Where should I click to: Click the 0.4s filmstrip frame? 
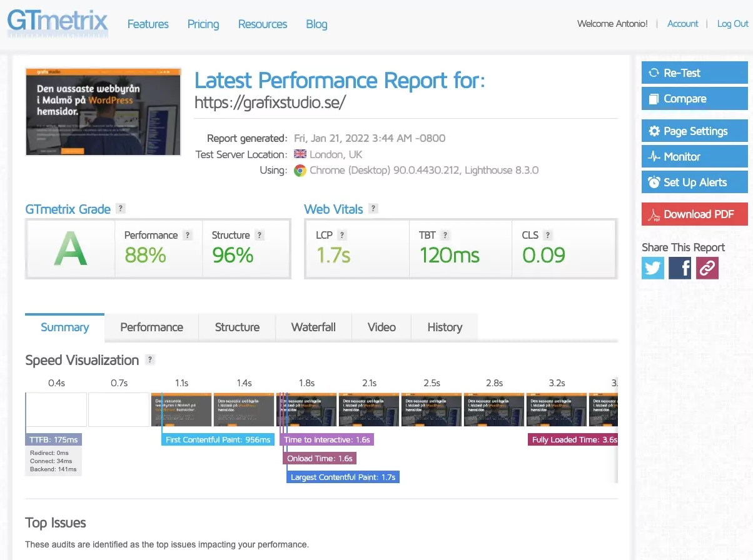point(56,409)
